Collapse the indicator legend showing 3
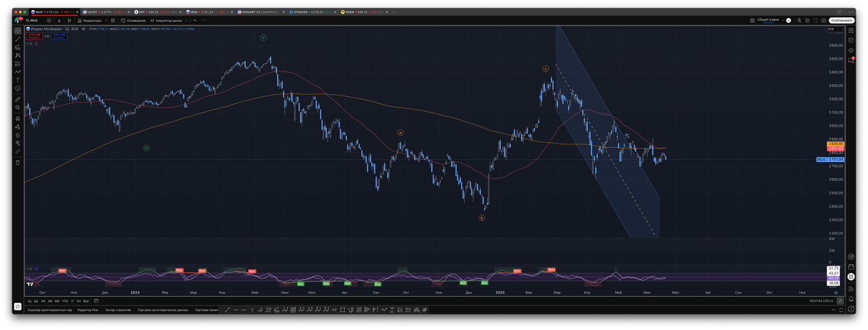The height and width of the screenshot is (330, 868). [29, 43]
